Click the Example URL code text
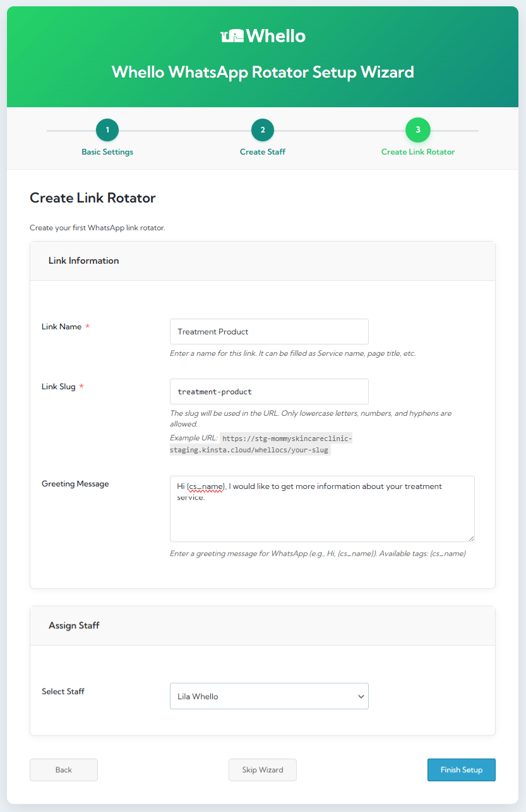The height and width of the screenshot is (812, 526). tap(261, 444)
